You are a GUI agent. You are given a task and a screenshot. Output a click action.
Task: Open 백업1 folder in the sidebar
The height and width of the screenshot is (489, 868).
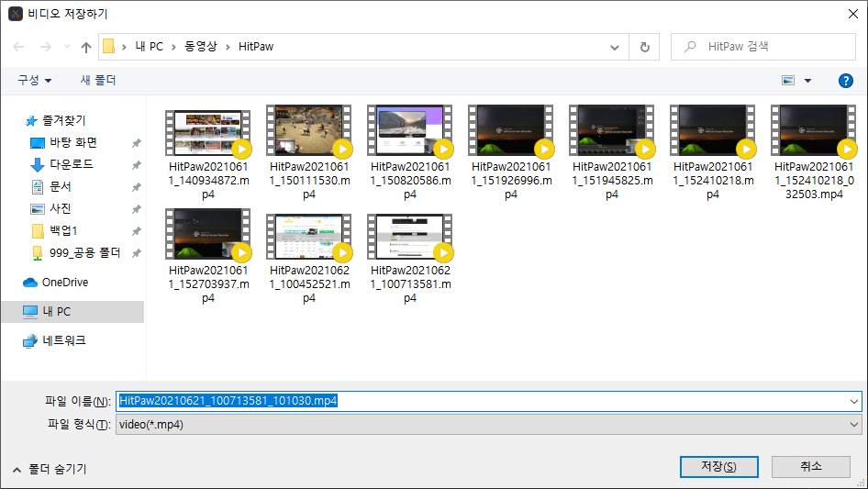click(63, 231)
